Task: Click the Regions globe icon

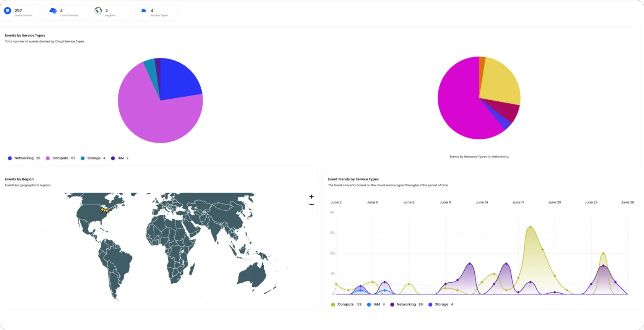Action: point(98,11)
